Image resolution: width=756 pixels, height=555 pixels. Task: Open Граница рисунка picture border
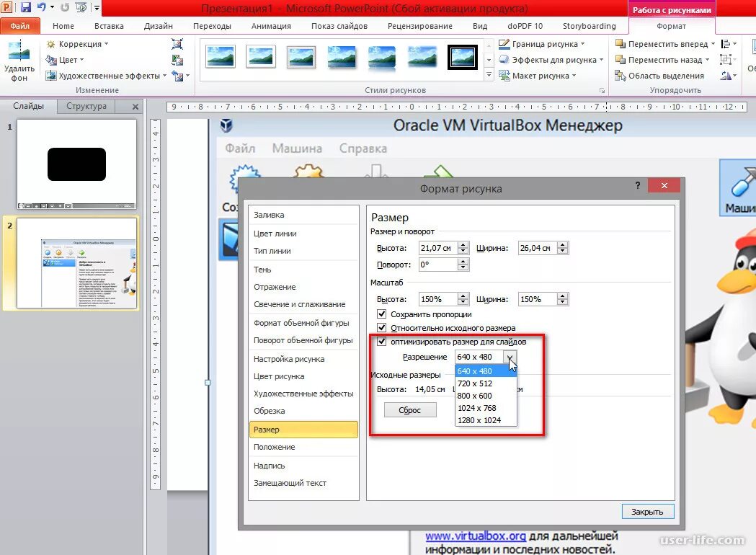click(x=541, y=44)
